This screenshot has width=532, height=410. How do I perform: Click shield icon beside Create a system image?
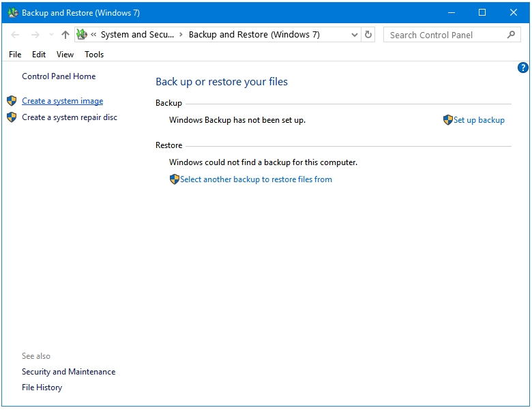[12, 101]
